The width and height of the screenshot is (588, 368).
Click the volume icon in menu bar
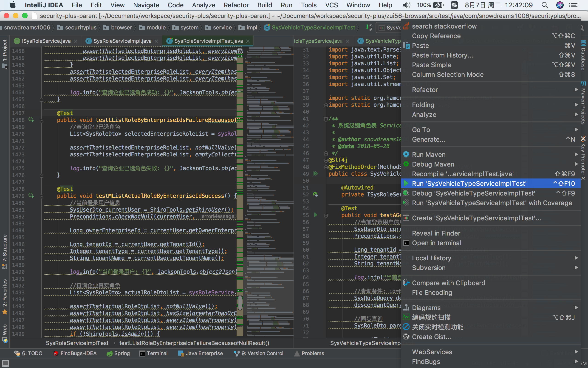point(406,5)
